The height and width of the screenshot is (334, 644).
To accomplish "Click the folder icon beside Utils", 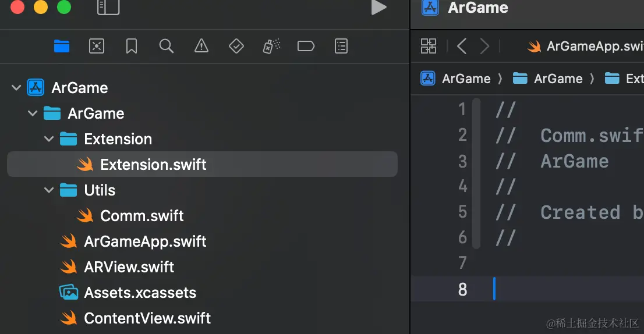I will tap(68, 190).
